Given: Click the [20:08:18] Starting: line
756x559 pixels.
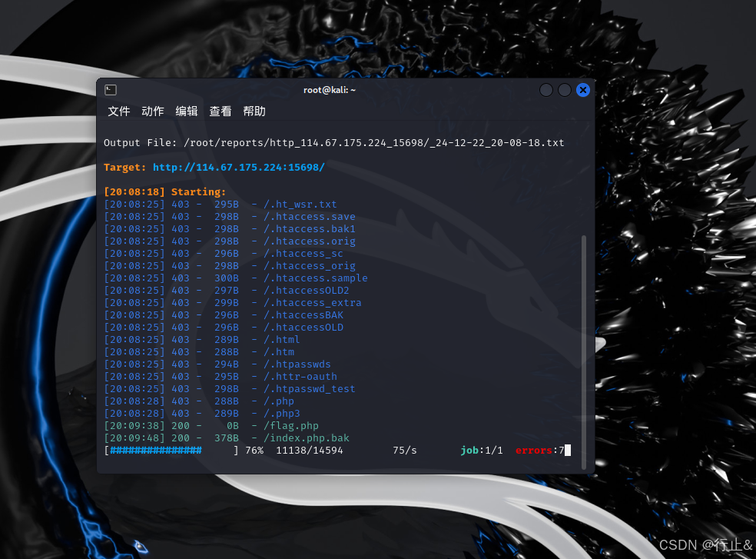Looking at the screenshot, I should coord(164,191).
